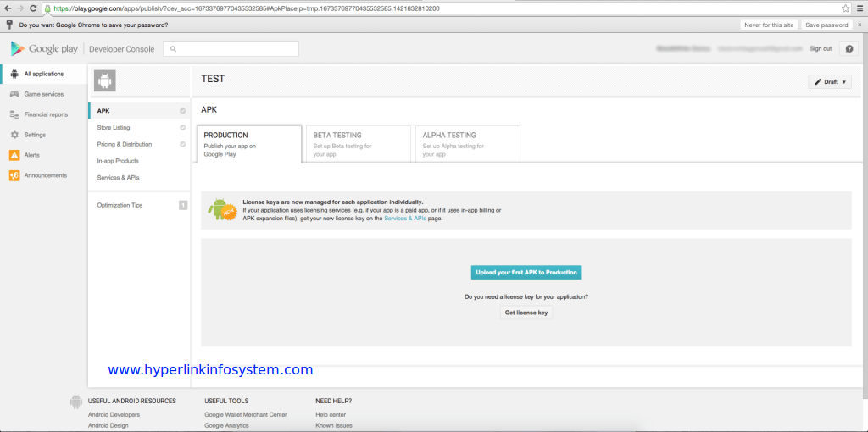Screen dimensions: 868x432
Task: Click the Settings gear icon
Action: tap(14, 135)
